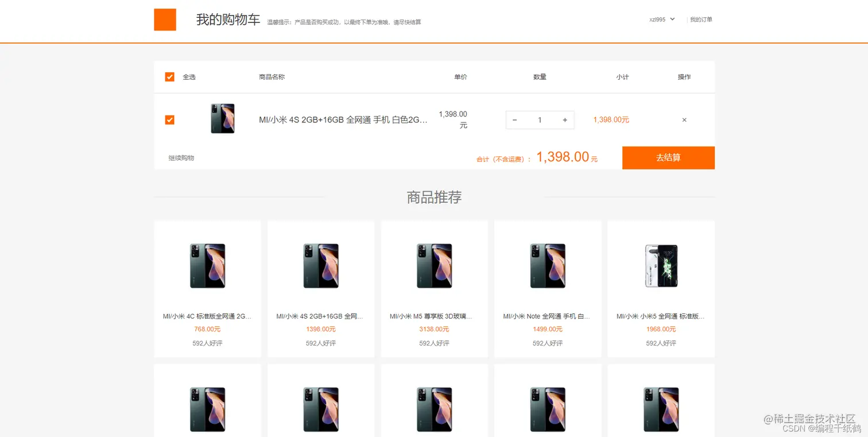Open the MI/小米 4C product image
This screenshot has height=437, width=868.
pos(207,265)
